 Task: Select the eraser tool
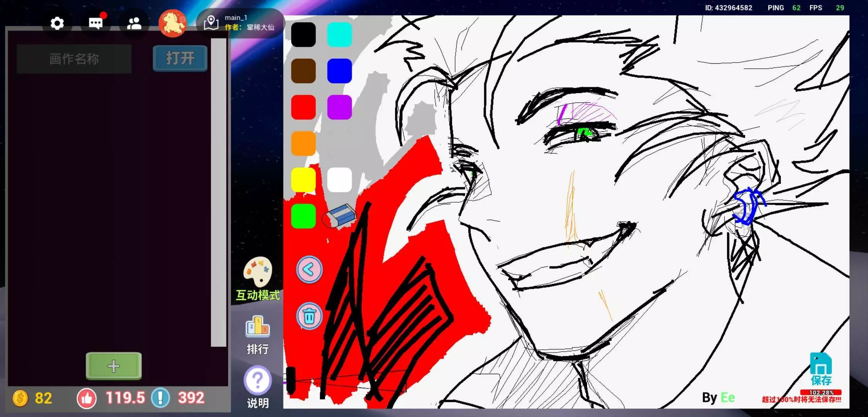(340, 216)
